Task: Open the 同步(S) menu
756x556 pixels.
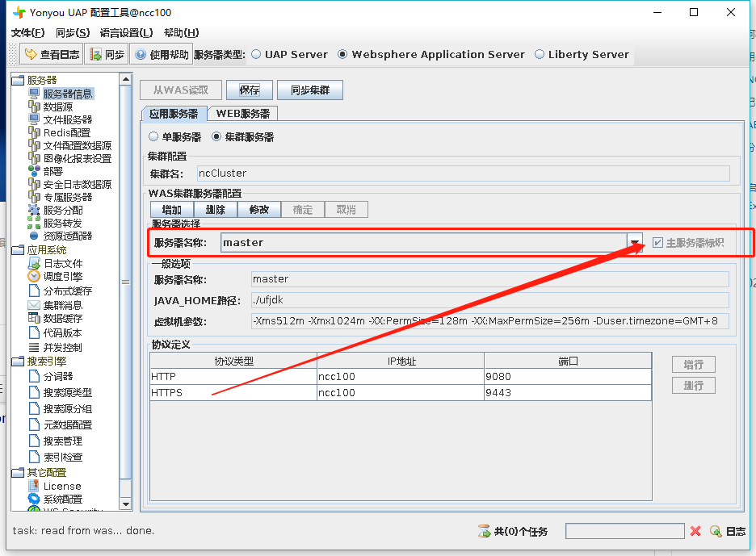Action: pyautogui.click(x=73, y=33)
